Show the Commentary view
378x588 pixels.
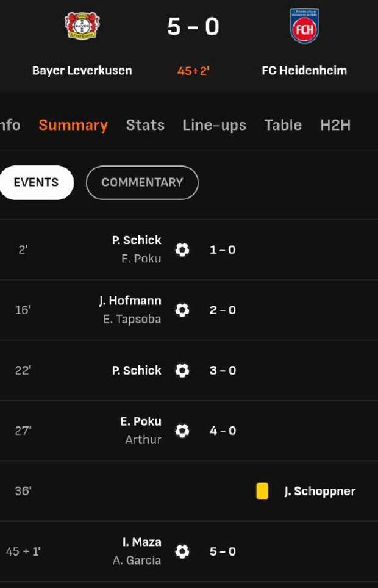[x=142, y=182]
